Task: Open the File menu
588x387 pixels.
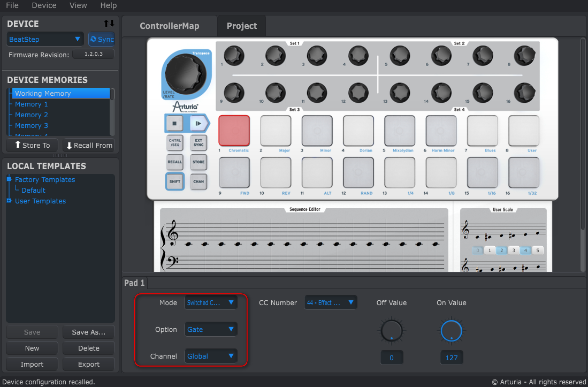Action: click(12, 5)
